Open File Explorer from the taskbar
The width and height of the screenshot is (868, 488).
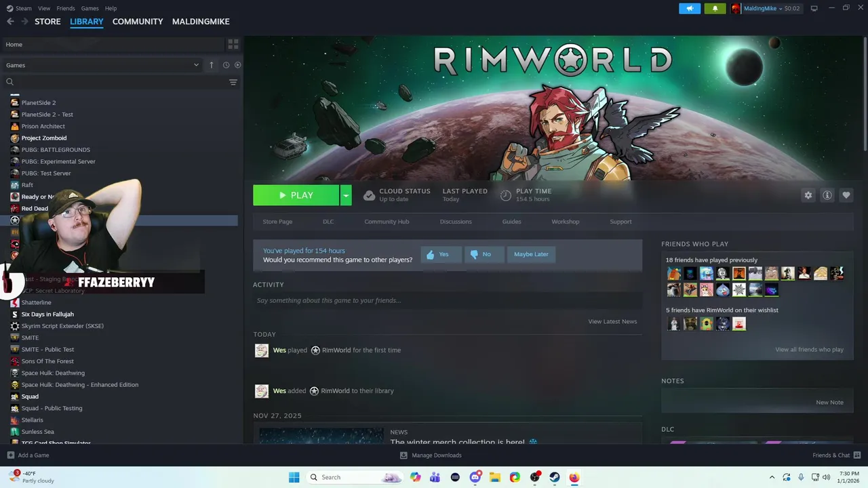click(495, 477)
